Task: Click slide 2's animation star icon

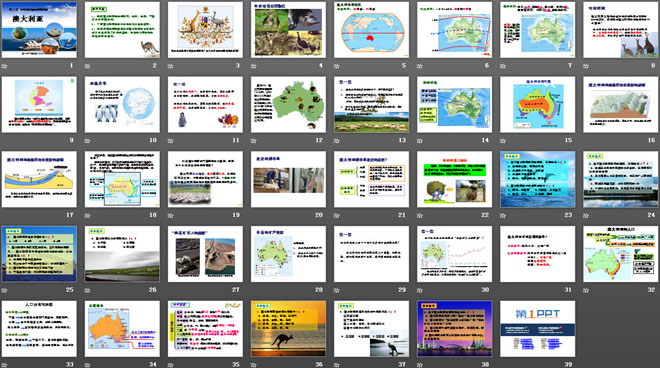Action: [x=88, y=66]
